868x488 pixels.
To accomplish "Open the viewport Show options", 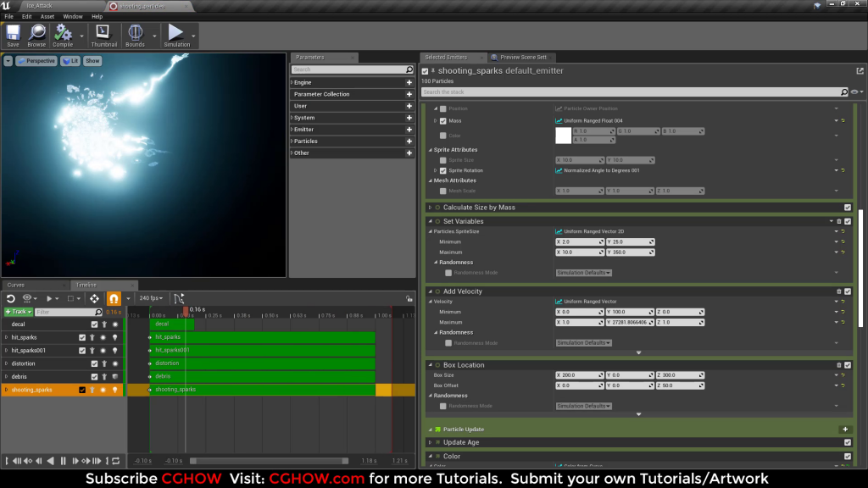I will pyautogui.click(x=92, y=61).
